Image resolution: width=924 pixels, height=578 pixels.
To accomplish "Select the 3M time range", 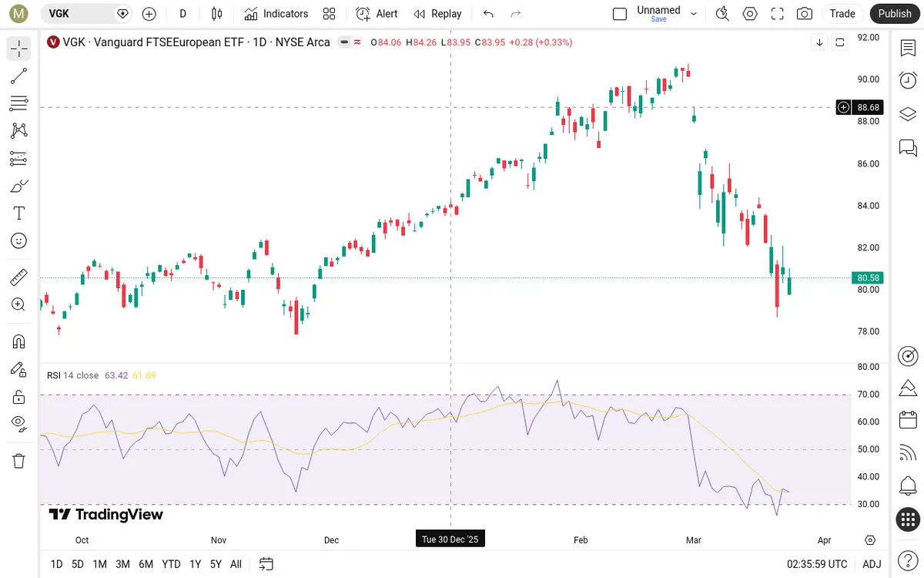I will (x=122, y=564).
